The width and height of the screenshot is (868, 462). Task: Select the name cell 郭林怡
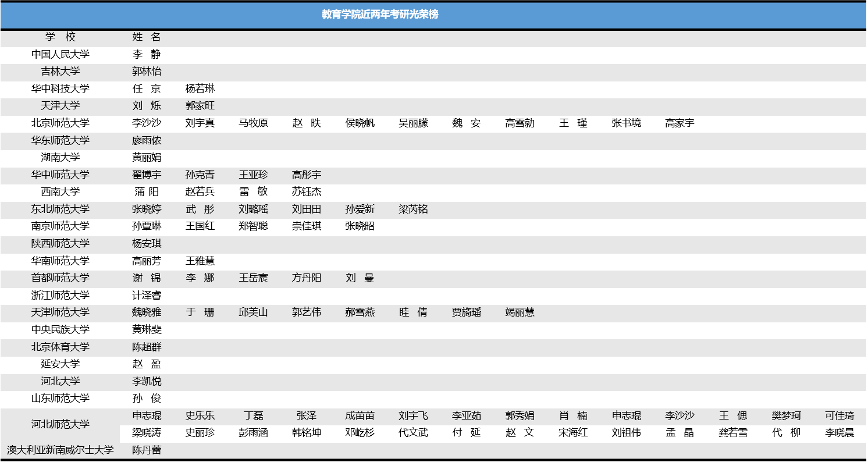(147, 72)
